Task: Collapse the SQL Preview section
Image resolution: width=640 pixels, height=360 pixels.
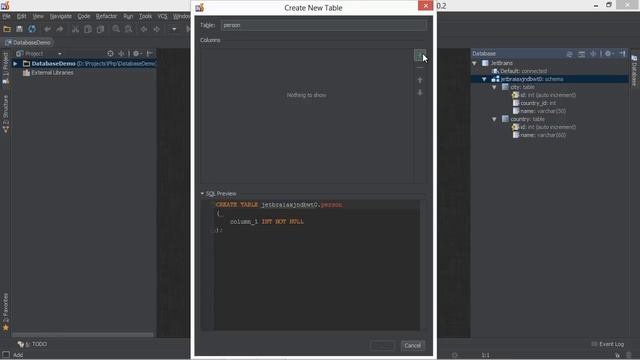Action: (202, 193)
